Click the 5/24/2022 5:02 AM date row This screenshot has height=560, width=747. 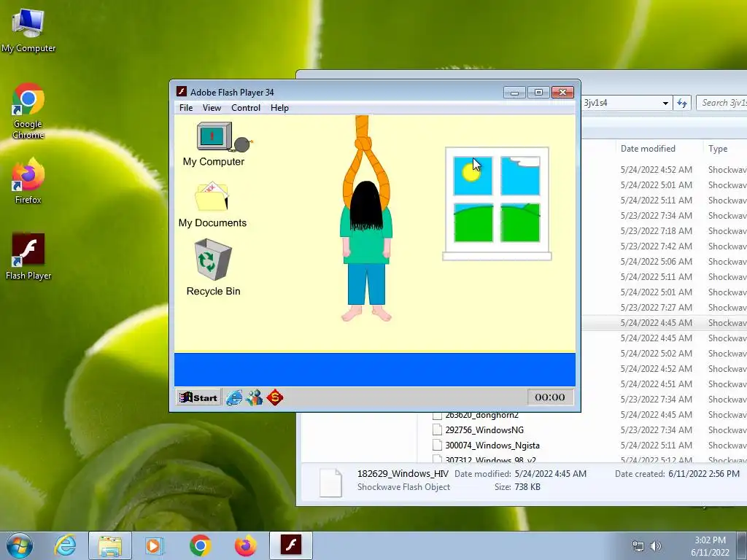coord(656,354)
